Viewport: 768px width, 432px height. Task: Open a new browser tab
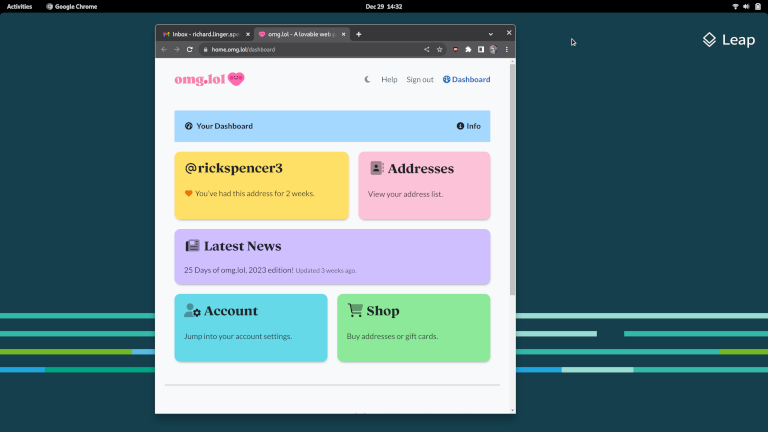coord(359,34)
